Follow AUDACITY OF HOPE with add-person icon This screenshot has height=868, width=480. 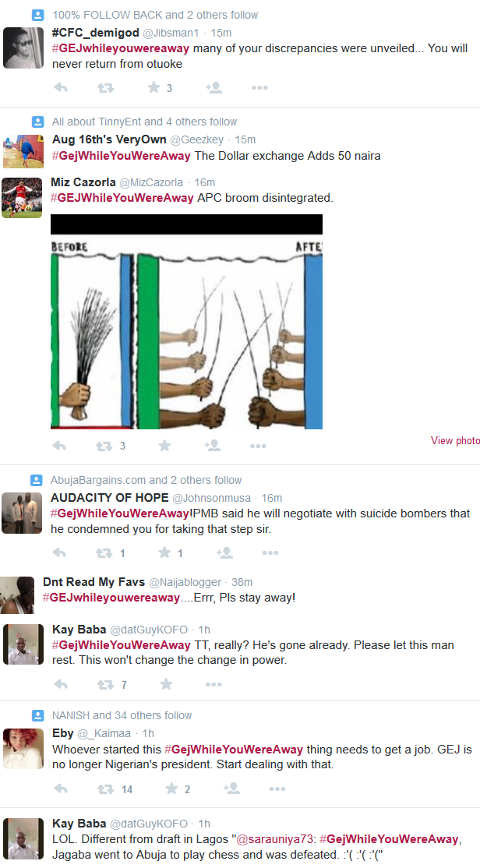224,552
